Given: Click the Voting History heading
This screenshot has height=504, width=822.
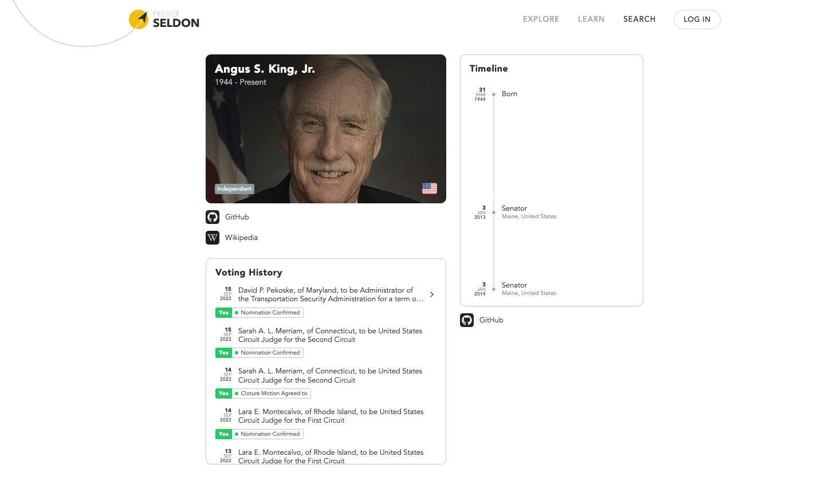Looking at the screenshot, I should pyautogui.click(x=249, y=273).
